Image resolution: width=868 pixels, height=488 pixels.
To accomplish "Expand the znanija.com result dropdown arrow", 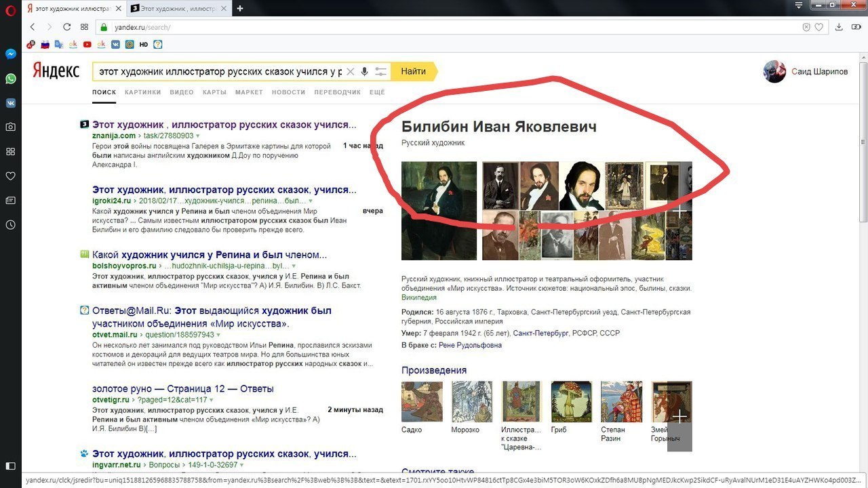I will coord(199,136).
